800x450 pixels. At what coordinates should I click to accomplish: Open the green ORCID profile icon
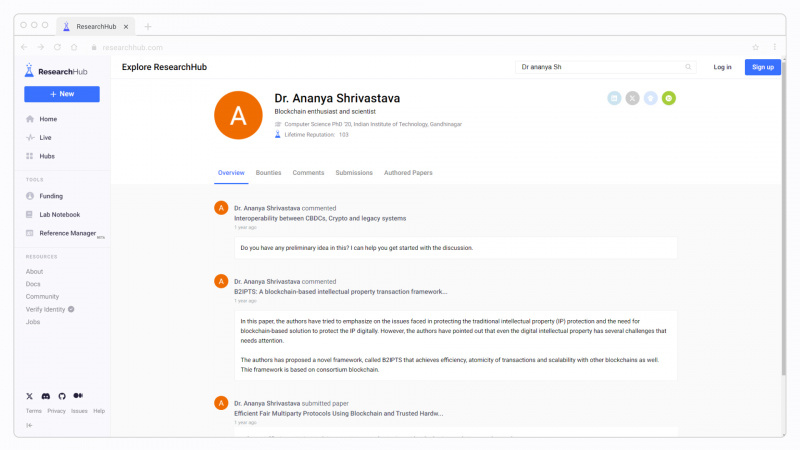pyautogui.click(x=669, y=98)
